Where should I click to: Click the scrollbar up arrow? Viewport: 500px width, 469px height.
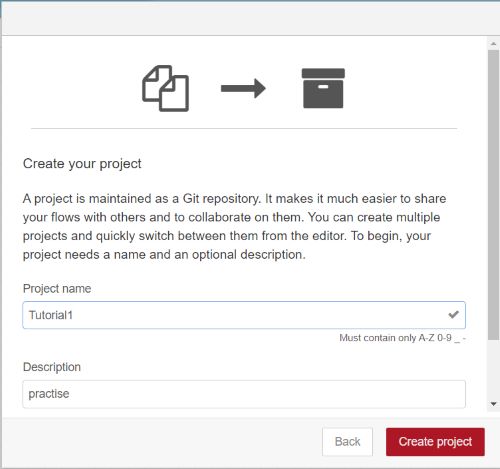coord(493,44)
